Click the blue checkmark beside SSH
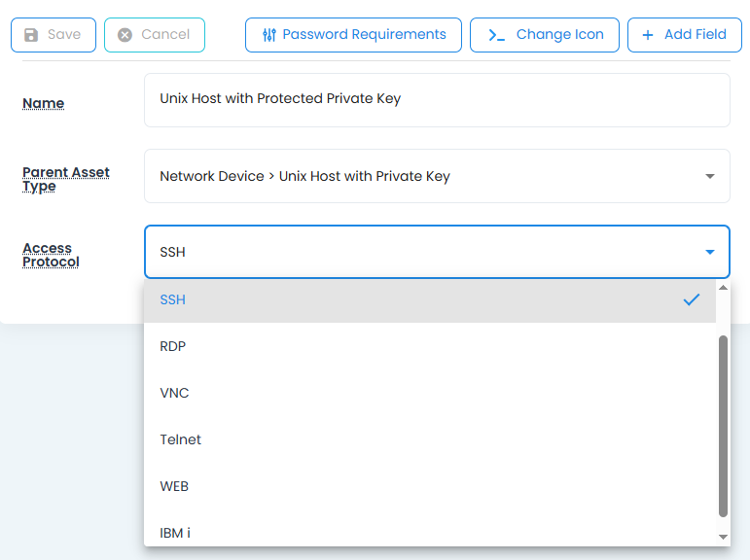Image resolution: width=750 pixels, height=560 pixels. [x=692, y=299]
